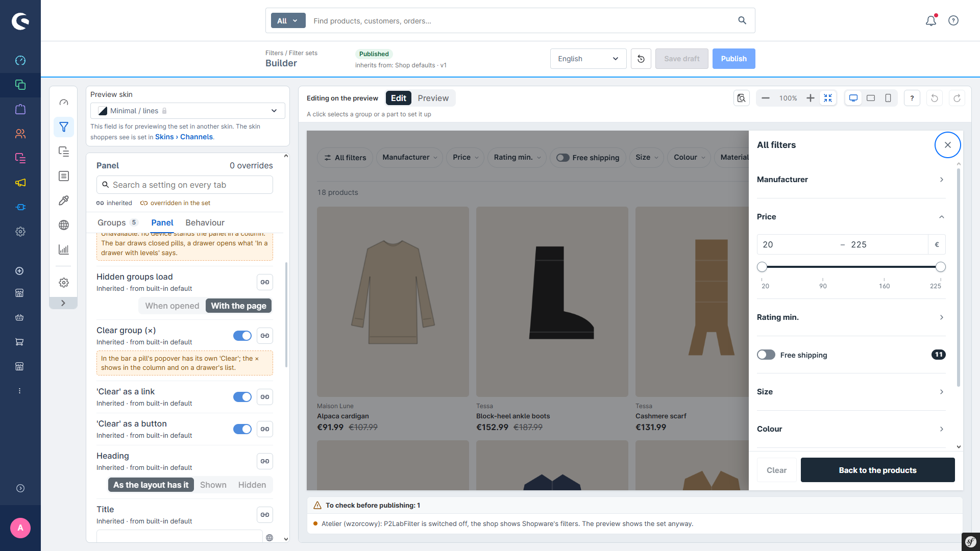
Task: Open the version history icon beside English
Action: click(641, 59)
